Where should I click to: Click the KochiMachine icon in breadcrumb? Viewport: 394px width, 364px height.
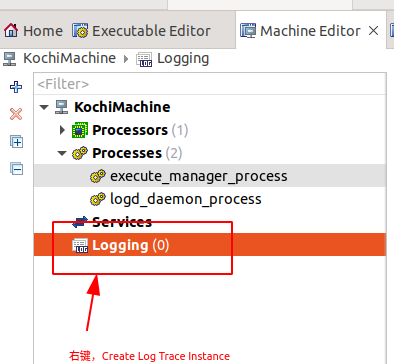[x=9, y=59]
